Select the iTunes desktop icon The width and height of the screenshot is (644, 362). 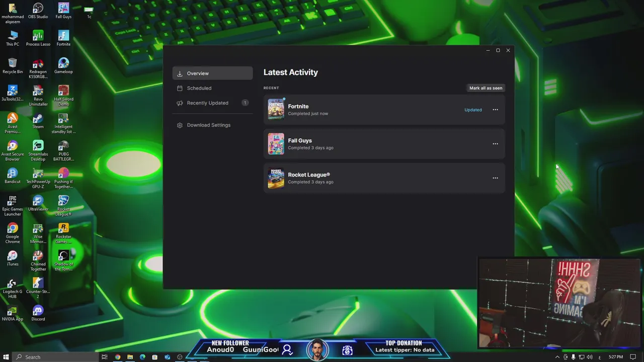(x=13, y=259)
